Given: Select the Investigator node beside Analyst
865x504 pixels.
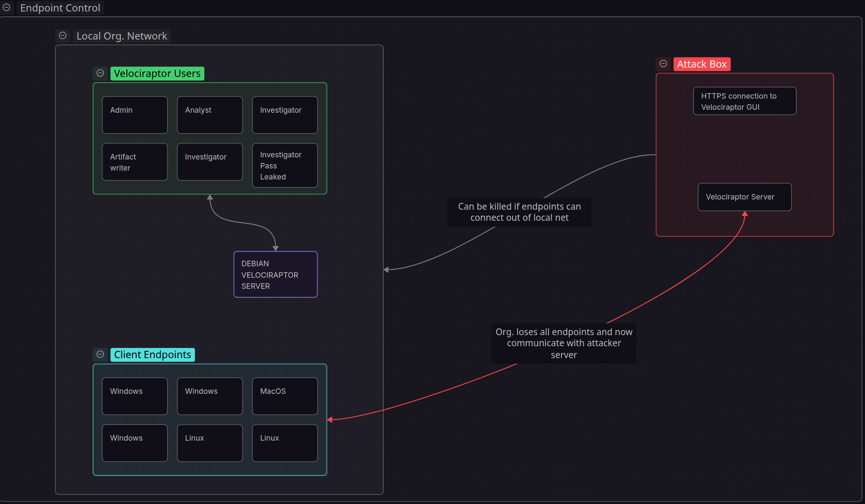Looking at the screenshot, I should coord(285,115).
